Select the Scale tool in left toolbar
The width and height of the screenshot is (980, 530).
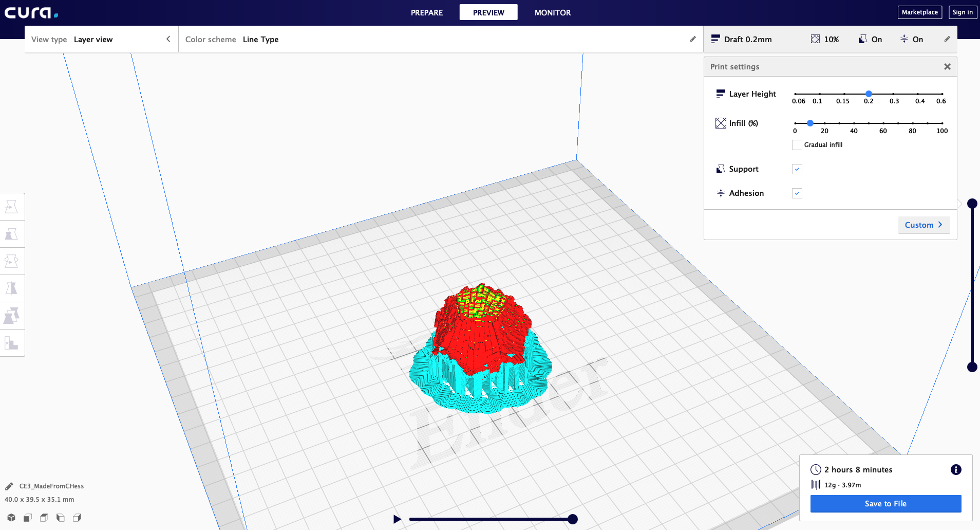click(11, 234)
